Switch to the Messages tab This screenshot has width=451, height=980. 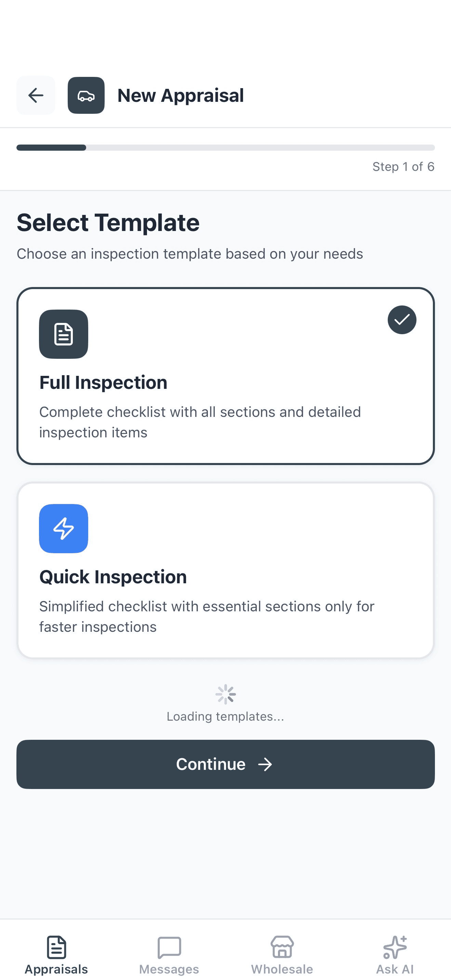click(169, 955)
